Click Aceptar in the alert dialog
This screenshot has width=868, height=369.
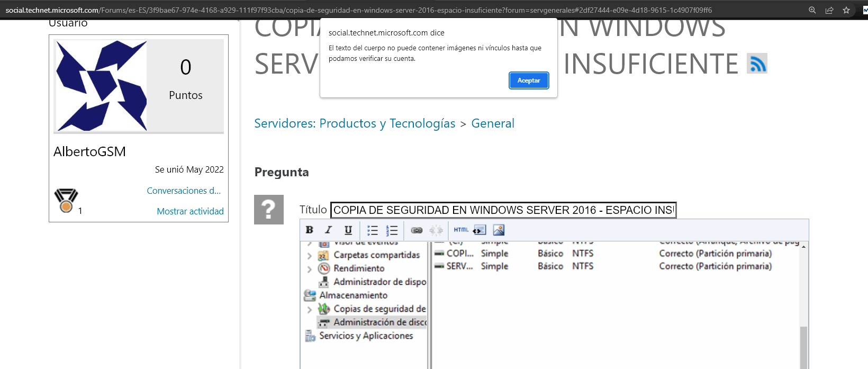click(529, 80)
